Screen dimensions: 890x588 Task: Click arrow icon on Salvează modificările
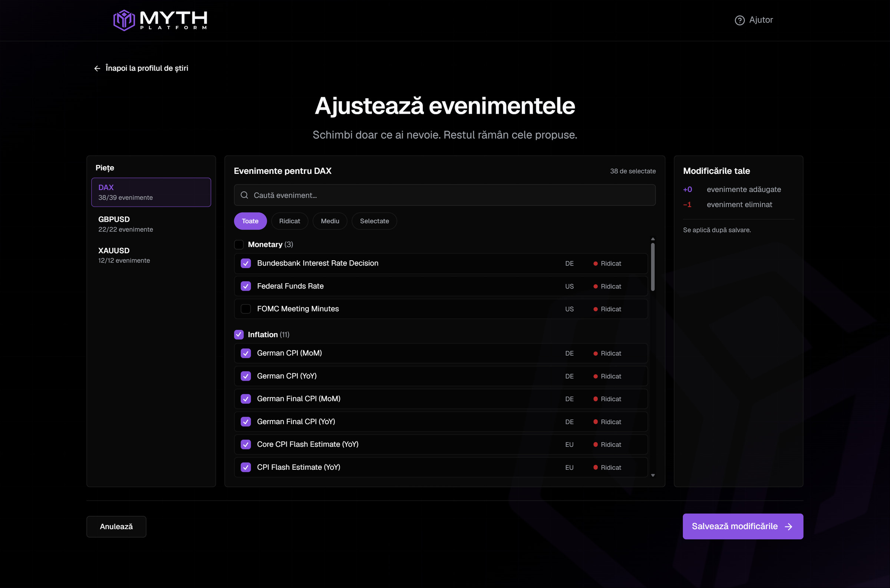pyautogui.click(x=788, y=526)
